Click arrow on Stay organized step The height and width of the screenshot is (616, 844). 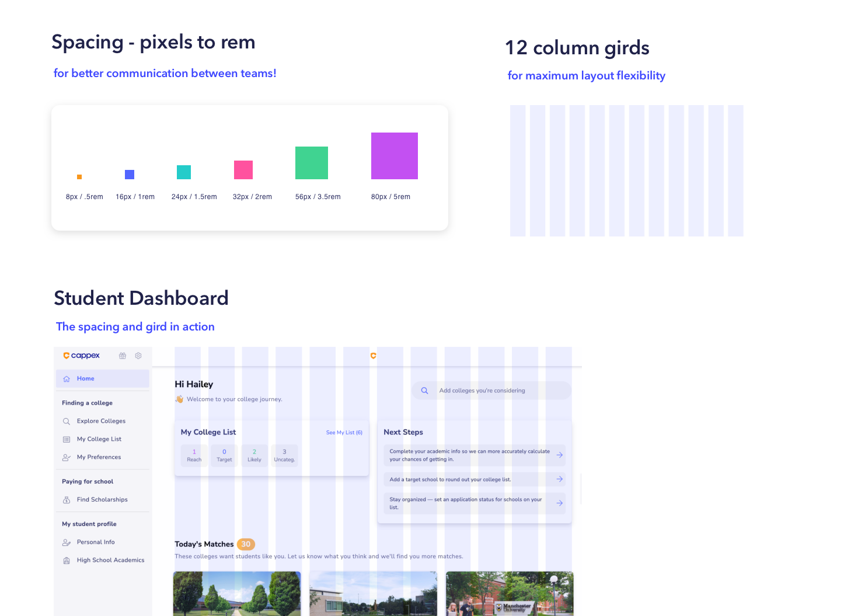(x=559, y=503)
